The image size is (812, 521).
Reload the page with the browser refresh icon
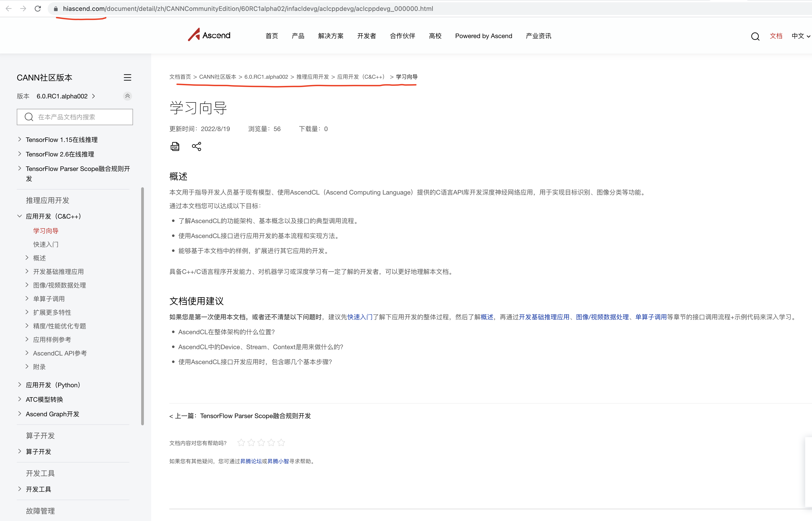point(38,8)
